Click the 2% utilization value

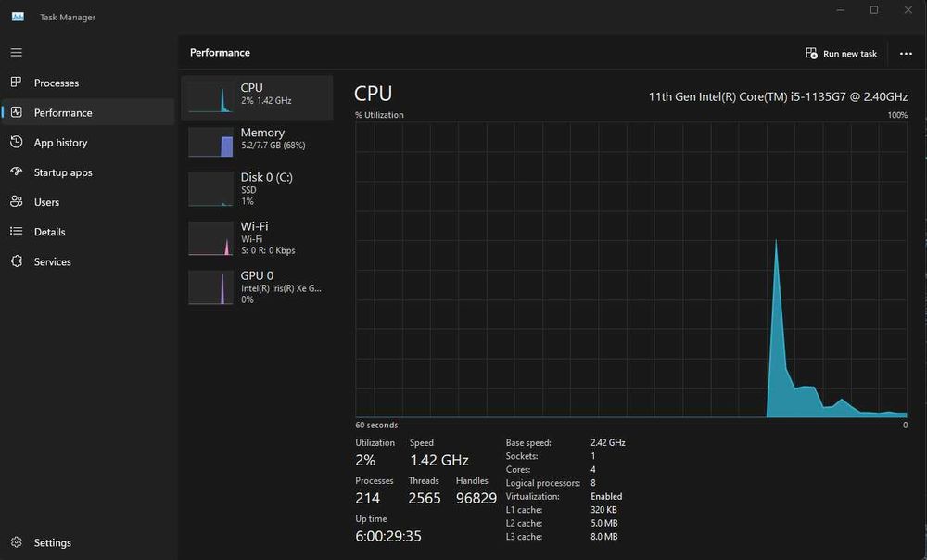point(365,460)
